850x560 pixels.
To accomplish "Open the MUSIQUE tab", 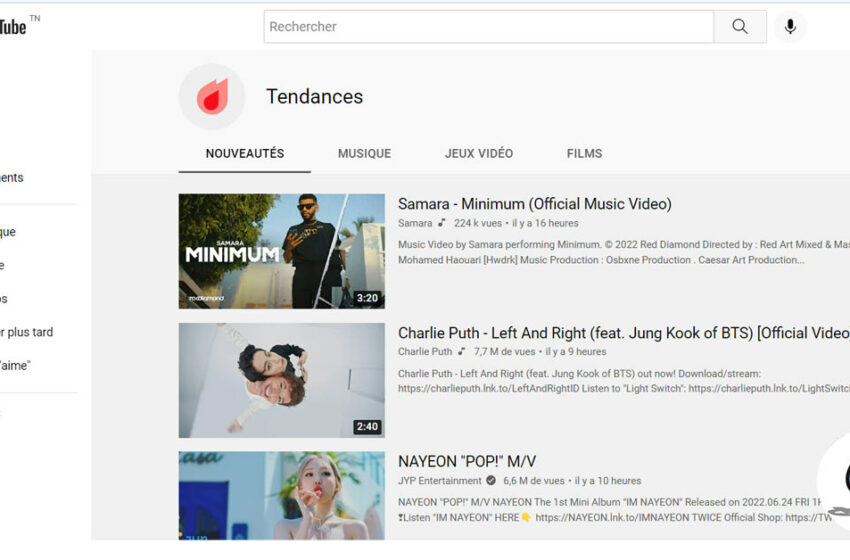I will click(364, 154).
